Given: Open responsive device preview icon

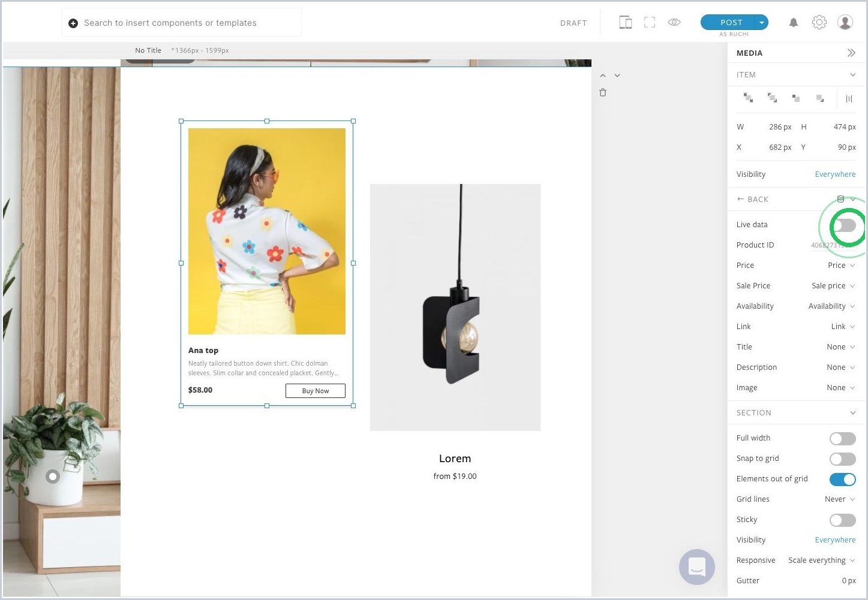Looking at the screenshot, I should pyautogui.click(x=625, y=23).
